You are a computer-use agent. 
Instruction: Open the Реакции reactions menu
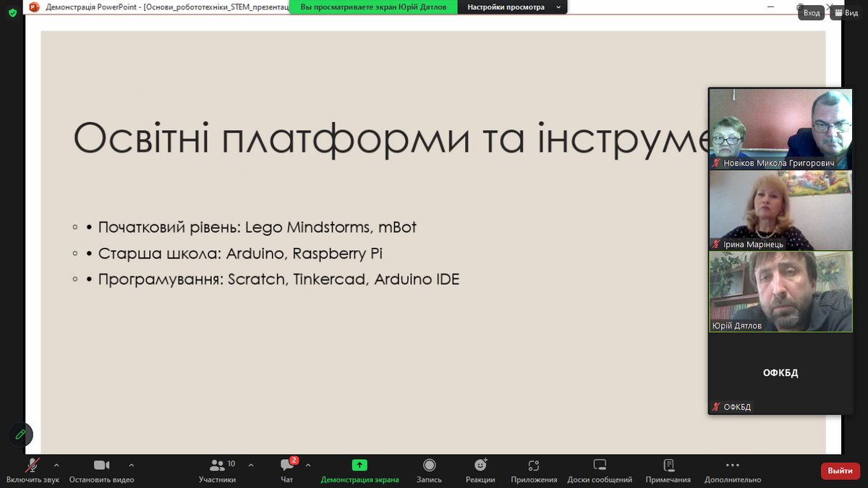480,471
